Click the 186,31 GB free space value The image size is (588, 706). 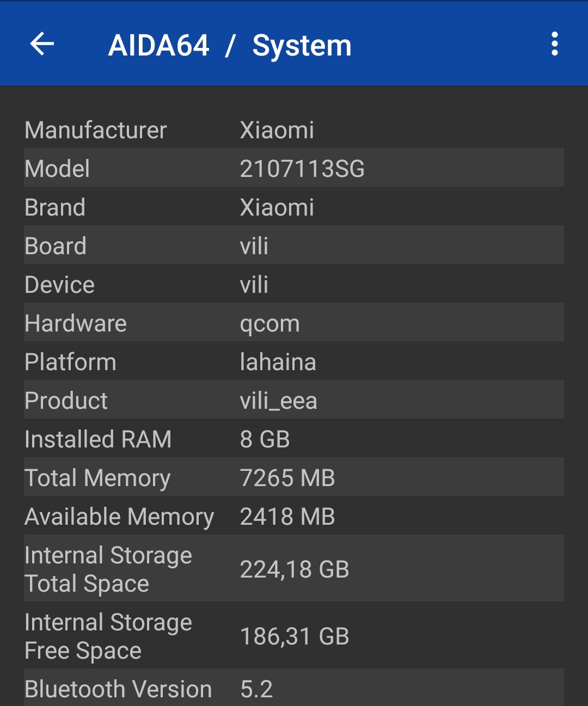[295, 636]
